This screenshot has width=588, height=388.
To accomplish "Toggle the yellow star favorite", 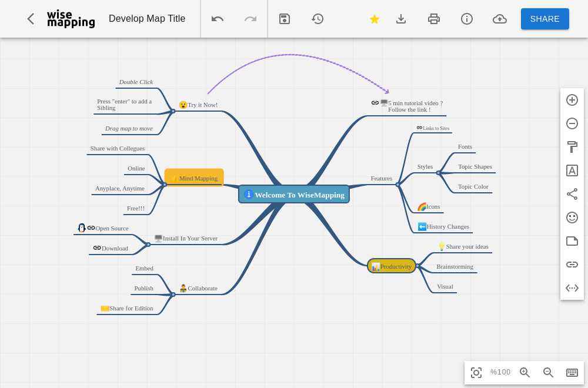I will [x=374, y=19].
